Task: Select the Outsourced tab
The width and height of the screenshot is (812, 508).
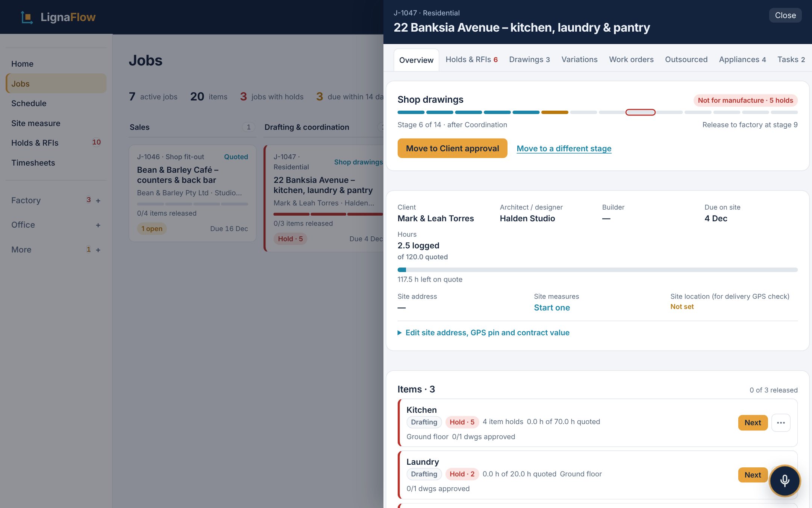Action: (686, 59)
